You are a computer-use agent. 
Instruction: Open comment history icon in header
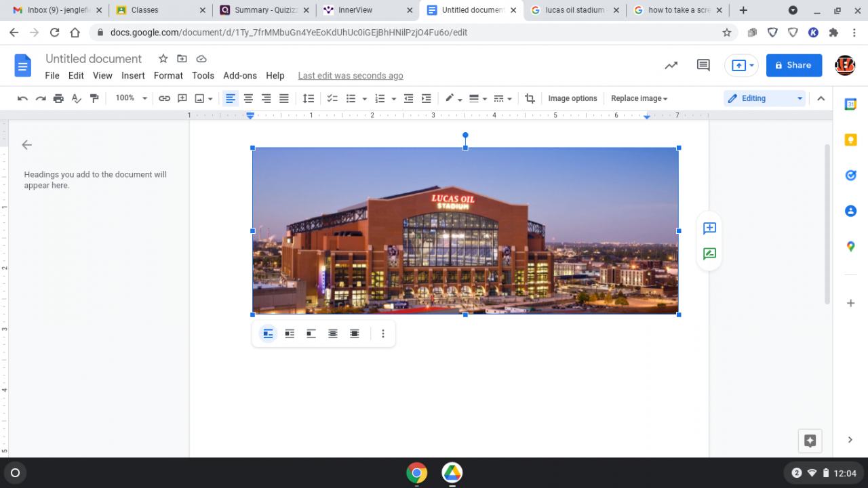click(x=703, y=65)
